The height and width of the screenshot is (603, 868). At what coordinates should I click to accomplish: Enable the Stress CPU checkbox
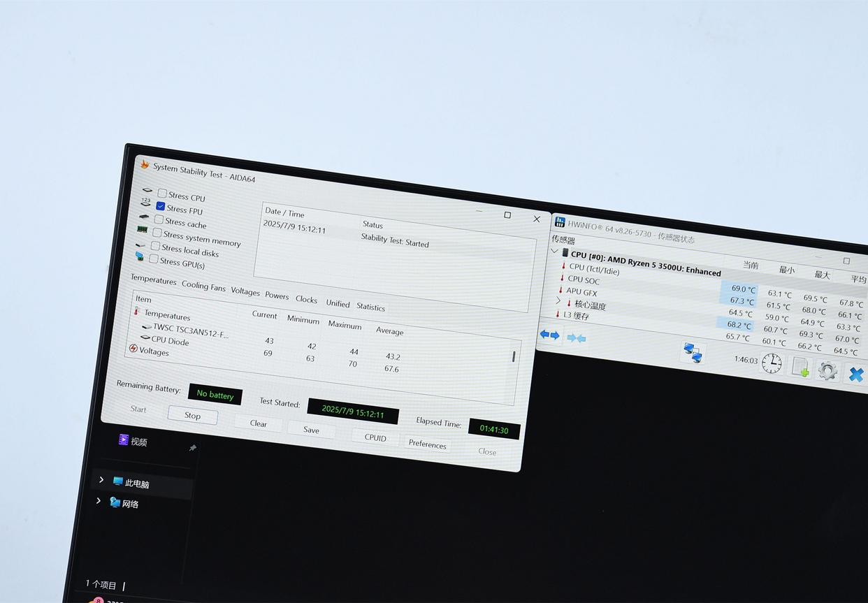coord(162,194)
